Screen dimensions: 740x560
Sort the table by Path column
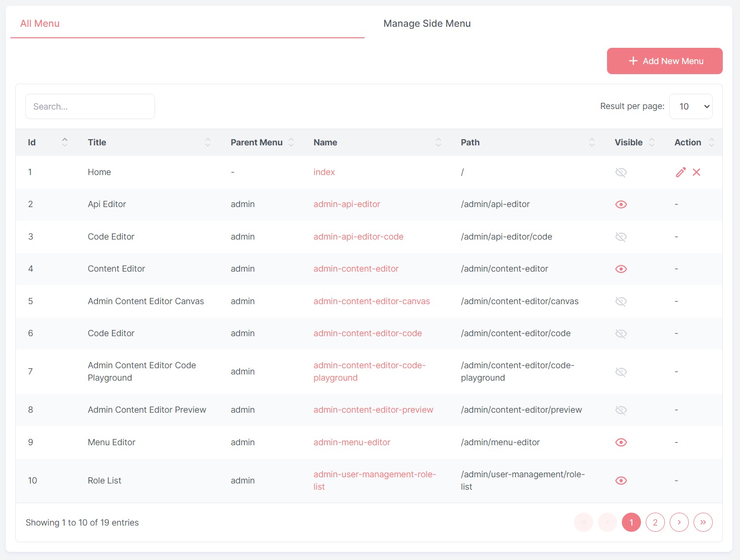click(592, 142)
